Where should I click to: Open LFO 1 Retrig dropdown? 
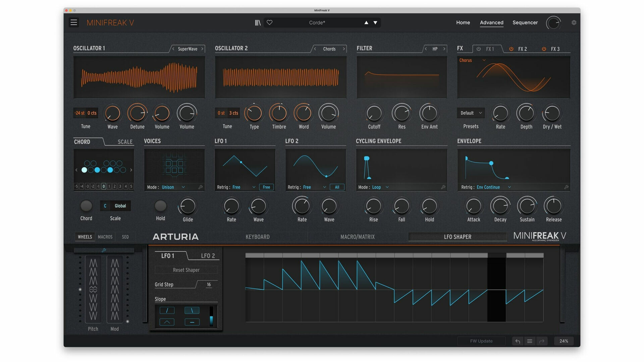click(x=244, y=187)
